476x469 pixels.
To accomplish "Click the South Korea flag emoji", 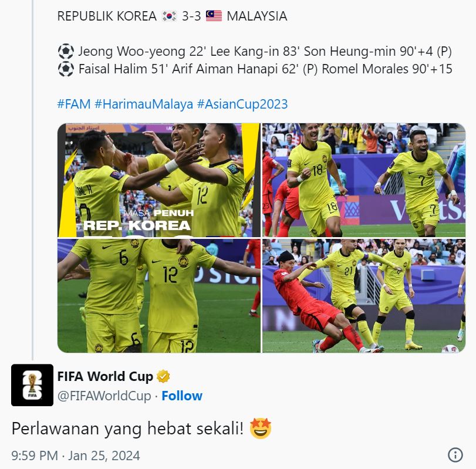I will [169, 16].
